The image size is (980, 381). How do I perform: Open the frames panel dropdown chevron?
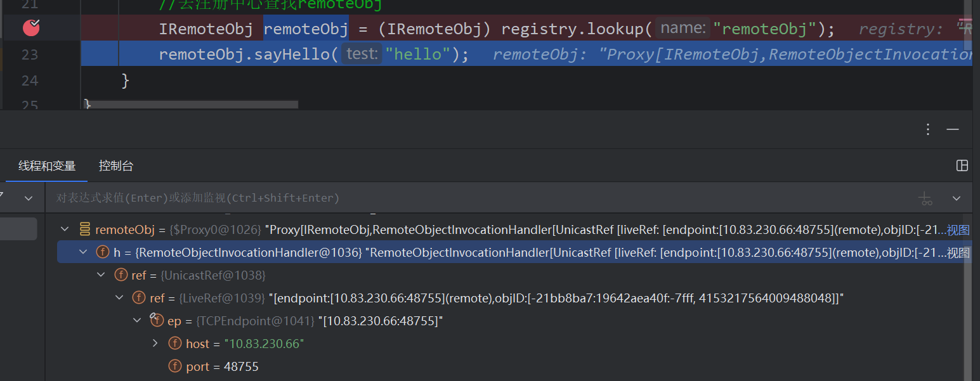pyautogui.click(x=29, y=198)
